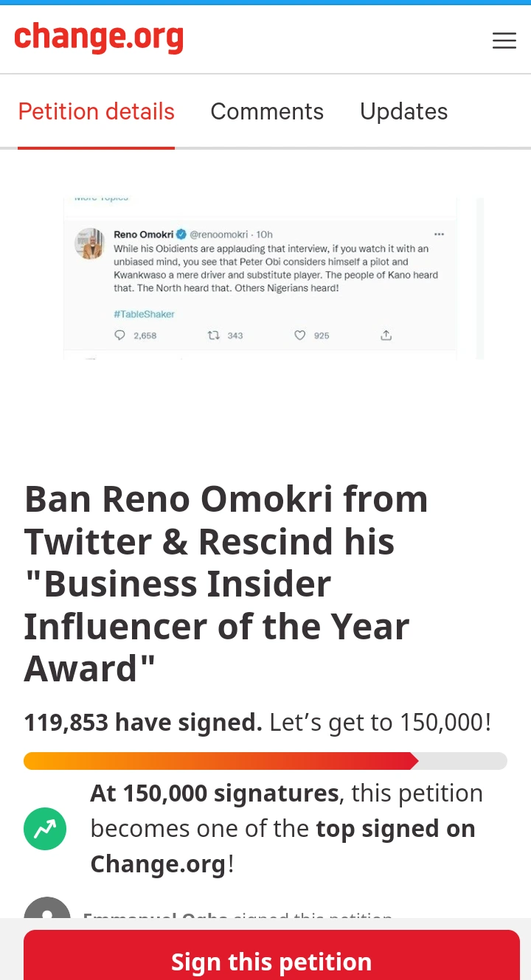This screenshot has height=980, width=531.
Task: Click the signature progress bar
Action: 265,761
